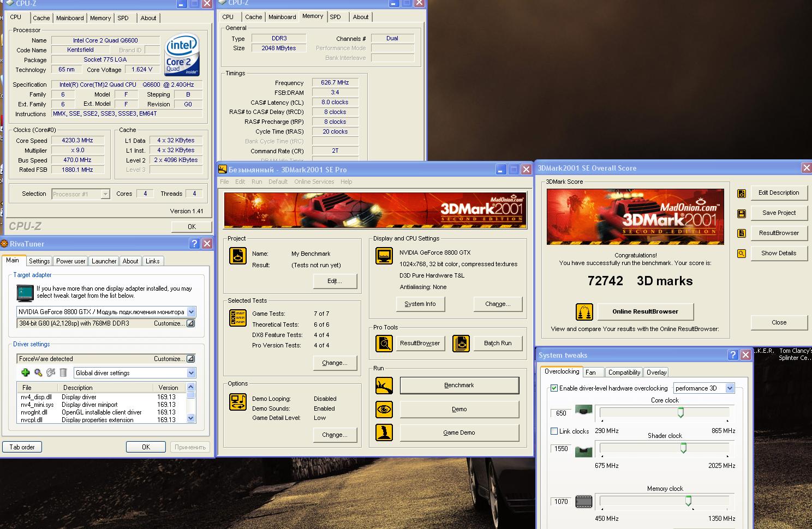Click the core clock GPU chip icon
This screenshot has height=529, width=812.
(584, 411)
